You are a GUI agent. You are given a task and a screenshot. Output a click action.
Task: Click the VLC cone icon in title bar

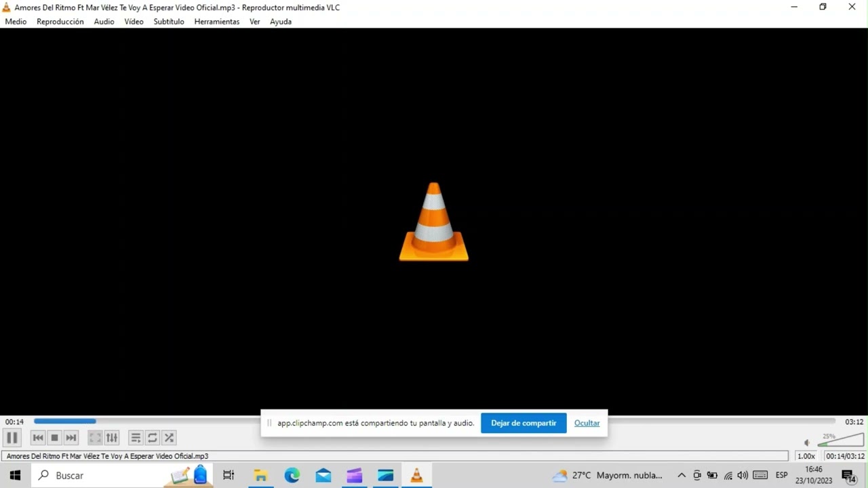pos(7,7)
